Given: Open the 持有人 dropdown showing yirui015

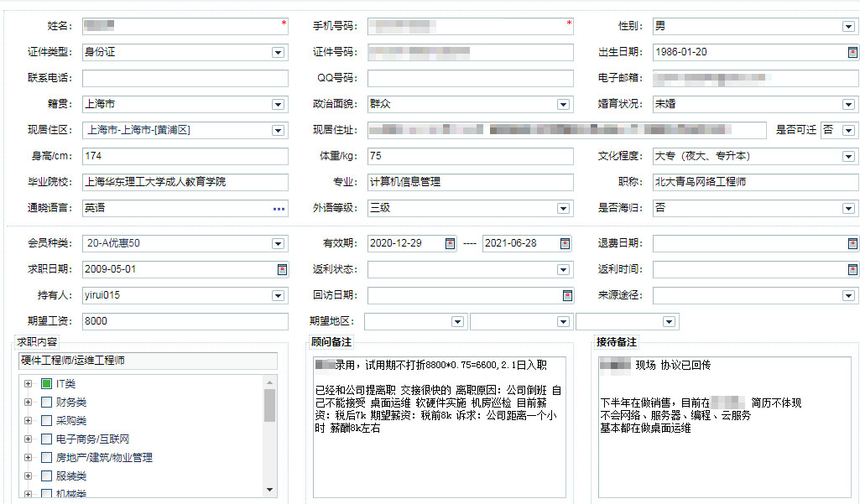Looking at the screenshot, I should (x=278, y=295).
